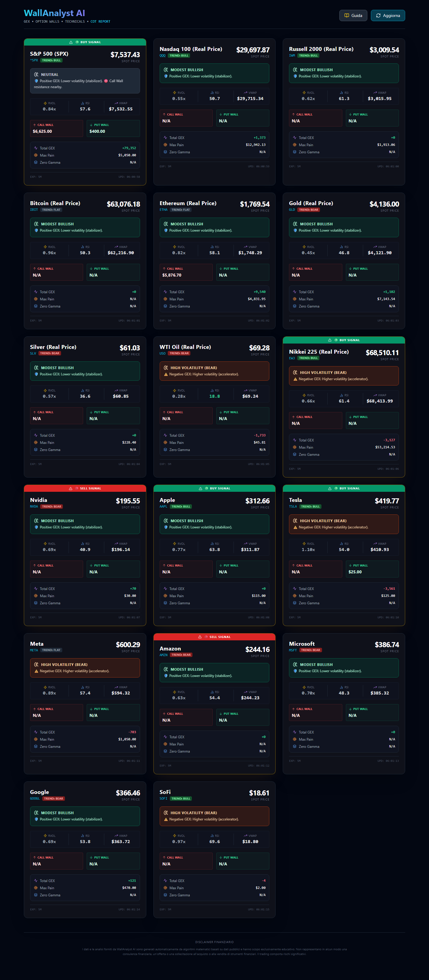Click the Gold TREND: BEAR badge

[x=309, y=210]
